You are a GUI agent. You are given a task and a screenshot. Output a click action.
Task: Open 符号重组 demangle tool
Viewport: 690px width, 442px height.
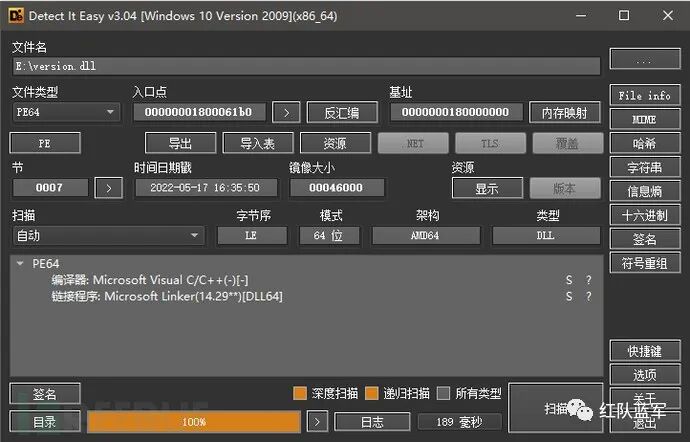coord(645,263)
